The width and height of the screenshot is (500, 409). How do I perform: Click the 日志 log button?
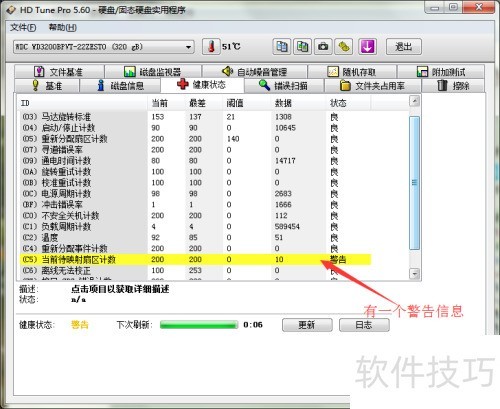364,325
